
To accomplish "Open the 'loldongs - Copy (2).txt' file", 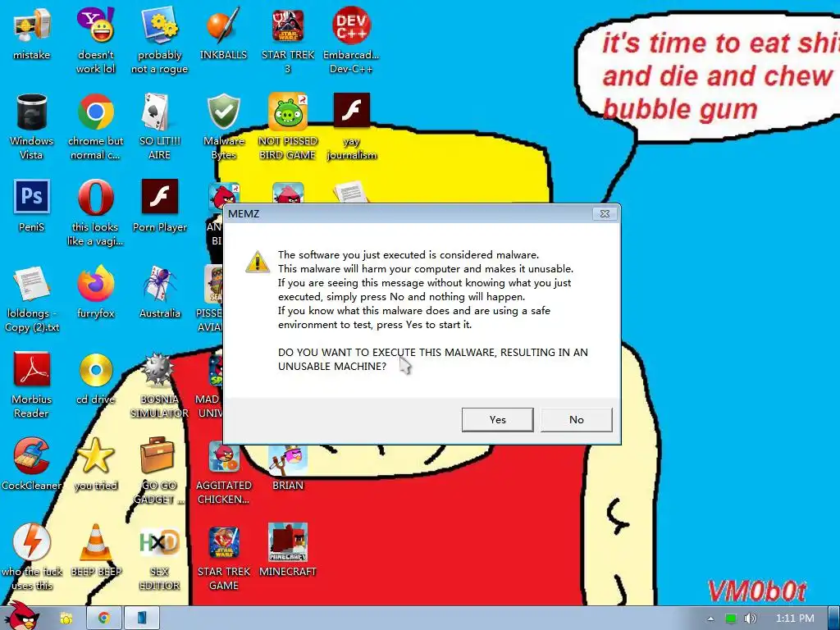I will [x=32, y=299].
